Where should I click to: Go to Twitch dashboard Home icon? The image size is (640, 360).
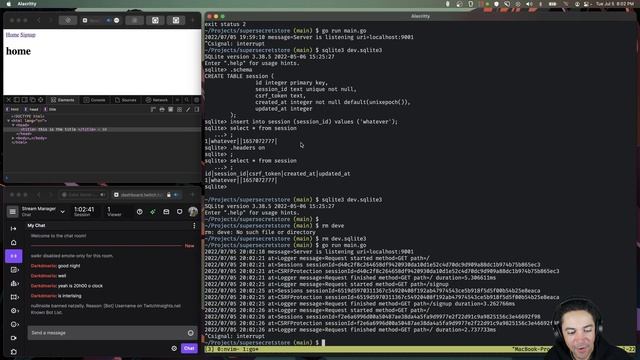pyautogui.click(x=13, y=242)
